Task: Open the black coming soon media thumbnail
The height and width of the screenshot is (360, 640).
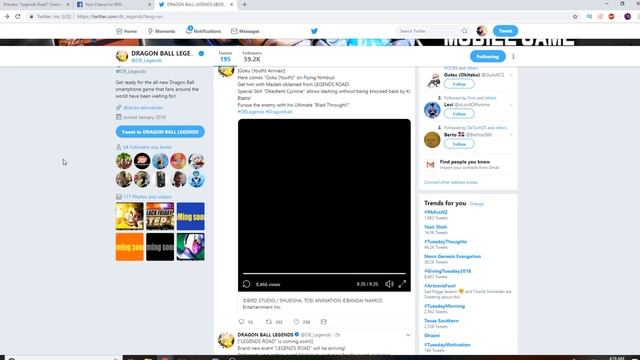Action: coord(160,247)
